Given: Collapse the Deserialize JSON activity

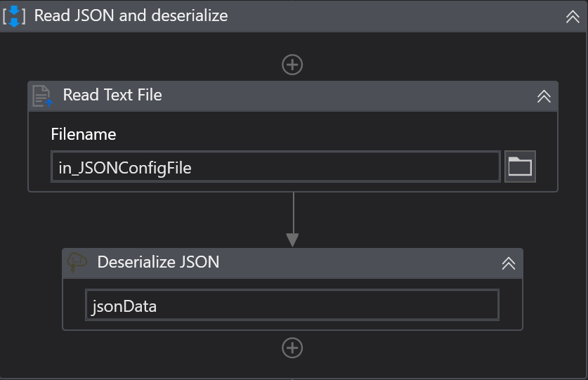Looking at the screenshot, I should click(x=508, y=263).
